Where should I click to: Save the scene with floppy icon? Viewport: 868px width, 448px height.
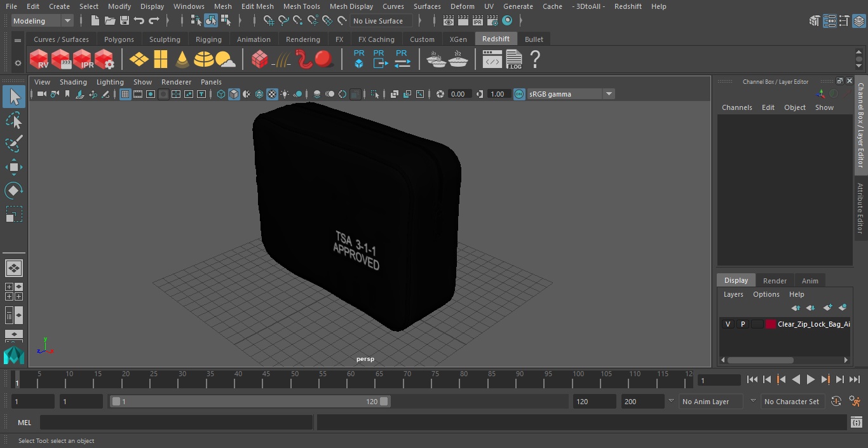click(125, 21)
